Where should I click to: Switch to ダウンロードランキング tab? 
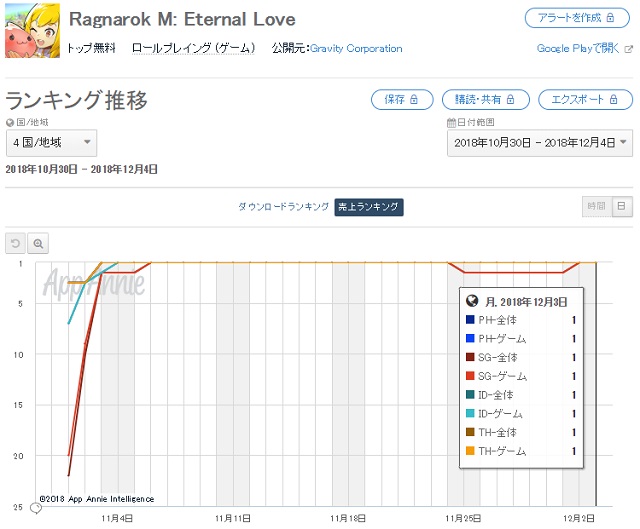283,207
